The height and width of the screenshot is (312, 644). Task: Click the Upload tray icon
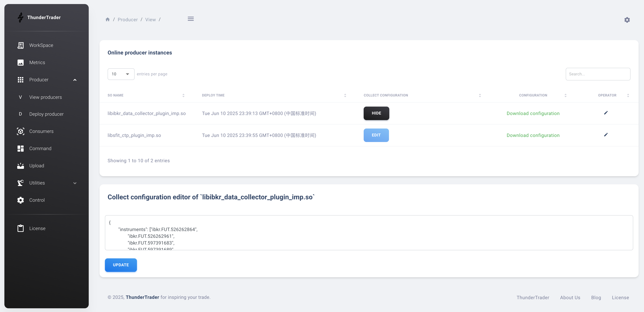pyautogui.click(x=21, y=166)
